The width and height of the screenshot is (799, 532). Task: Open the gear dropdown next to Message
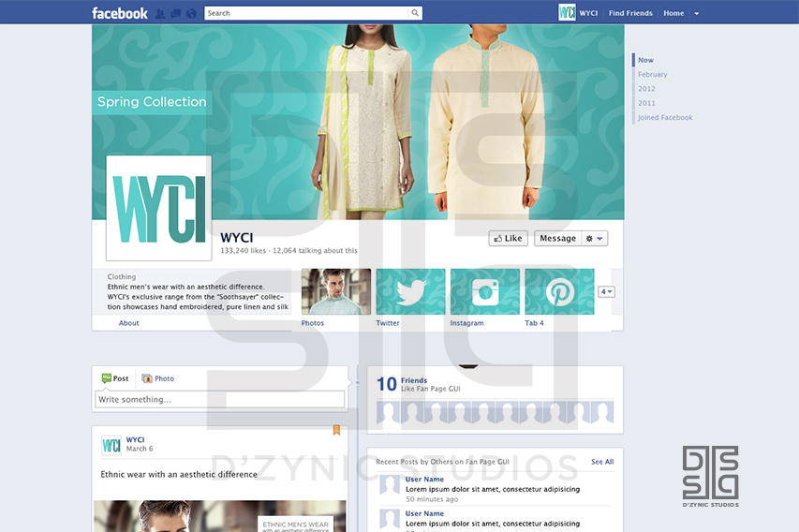coord(595,239)
